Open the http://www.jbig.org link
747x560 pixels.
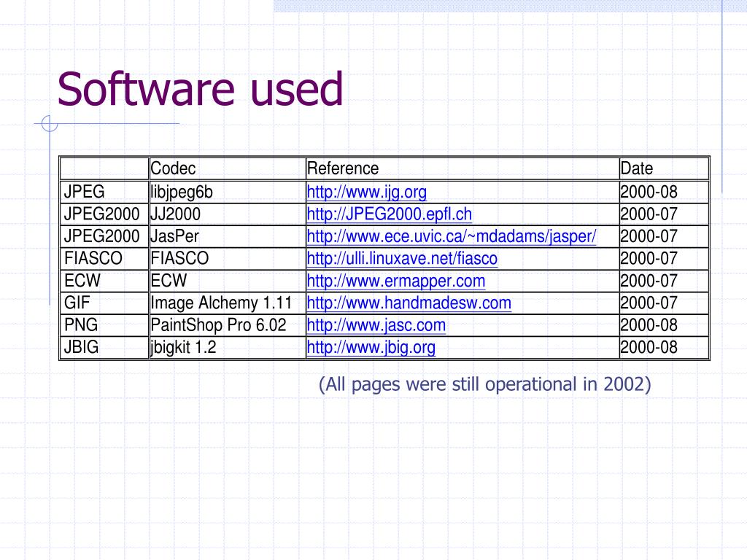coord(371,347)
